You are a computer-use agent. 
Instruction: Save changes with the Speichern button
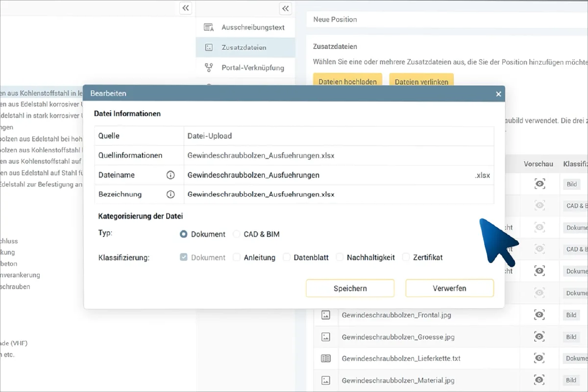(x=350, y=288)
